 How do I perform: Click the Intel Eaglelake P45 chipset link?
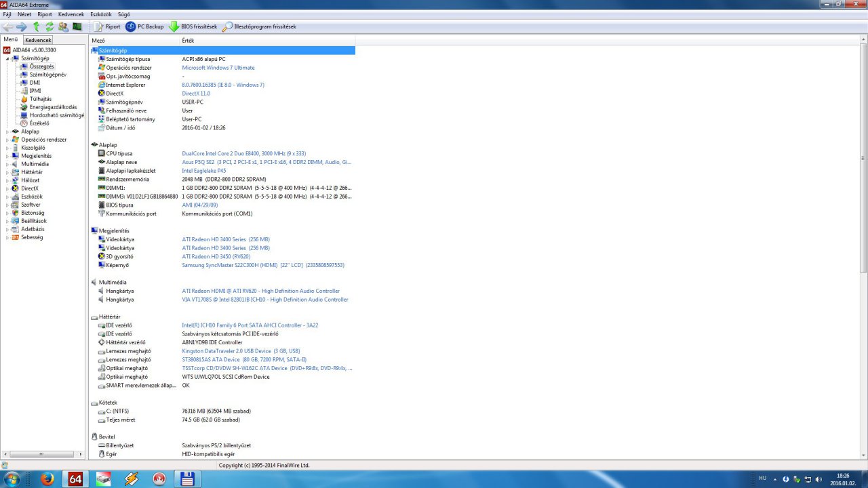click(x=204, y=171)
